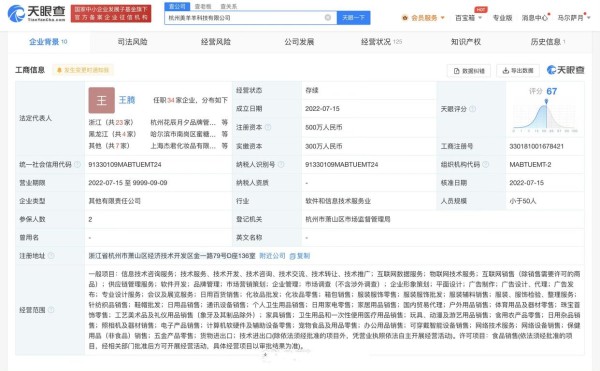The height and width of the screenshot is (371, 600).
Task: Click the info icon beside 注册地址
Action: [51, 255]
